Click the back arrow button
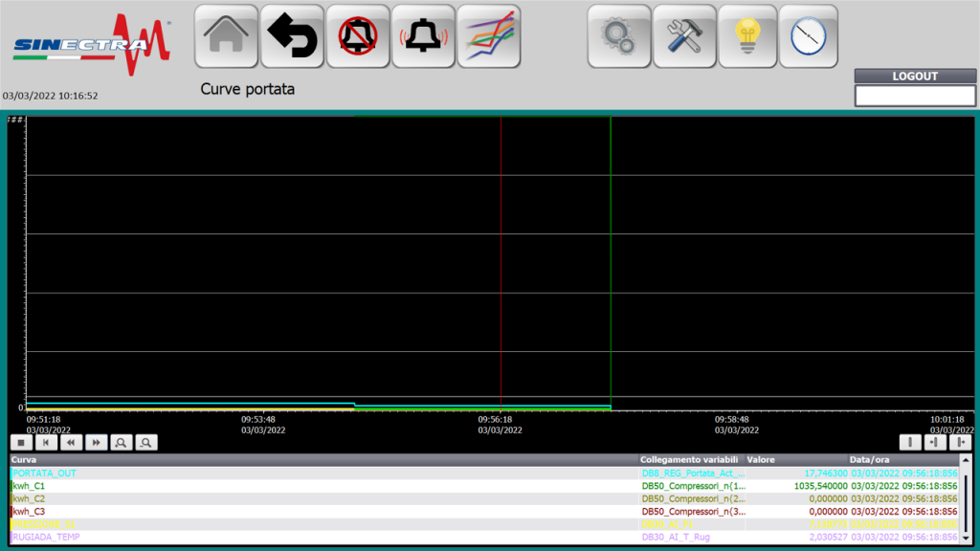The width and height of the screenshot is (980, 551). (x=292, y=36)
